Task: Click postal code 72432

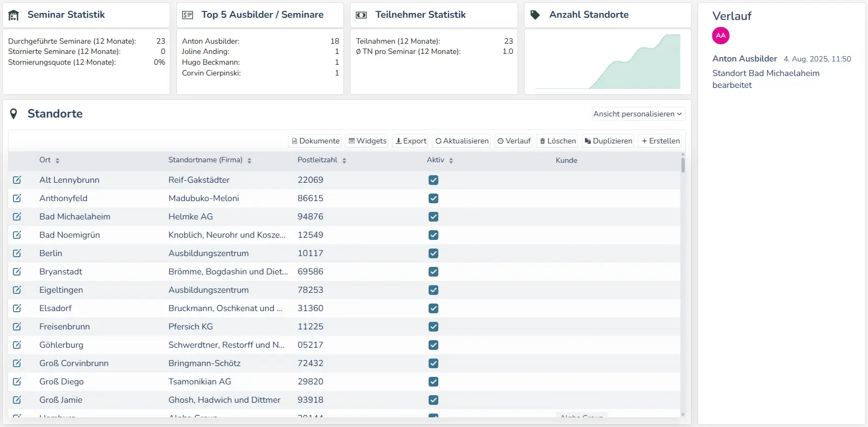Action: coord(311,363)
